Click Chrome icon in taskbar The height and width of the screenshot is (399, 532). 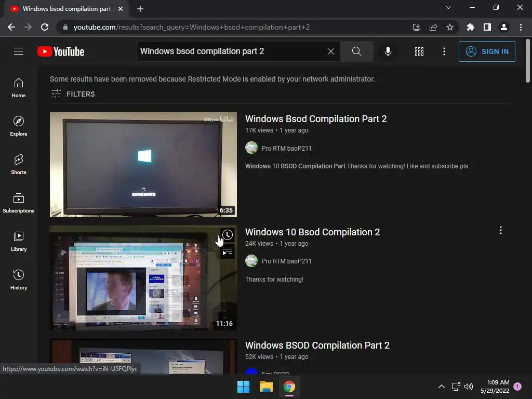click(x=289, y=387)
